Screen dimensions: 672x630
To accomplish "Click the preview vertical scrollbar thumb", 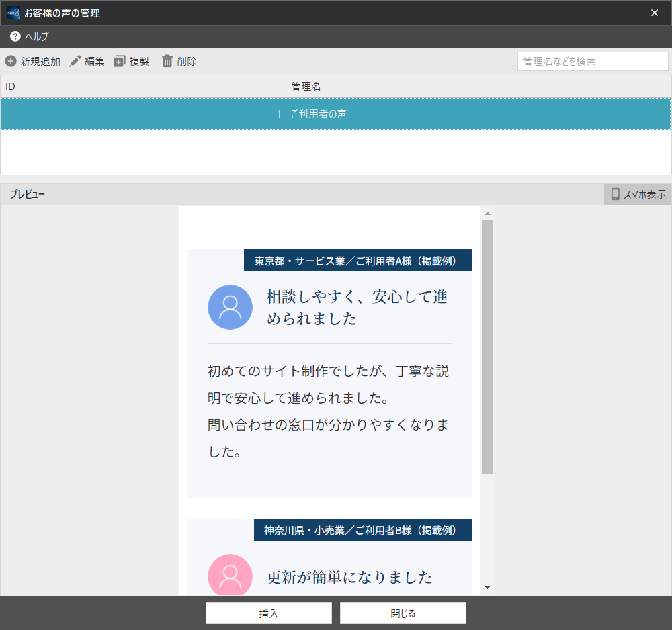I will pos(487,347).
